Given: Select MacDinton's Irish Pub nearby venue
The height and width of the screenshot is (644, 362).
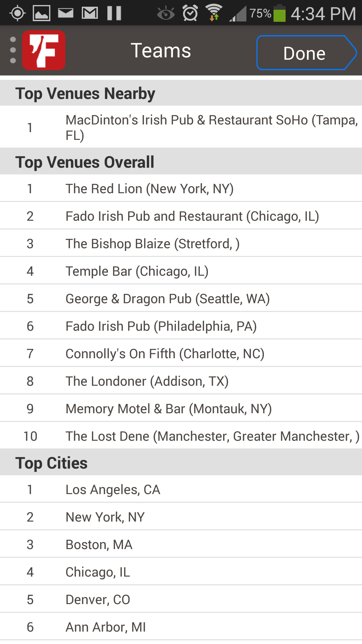Looking at the screenshot, I should [x=211, y=127].
